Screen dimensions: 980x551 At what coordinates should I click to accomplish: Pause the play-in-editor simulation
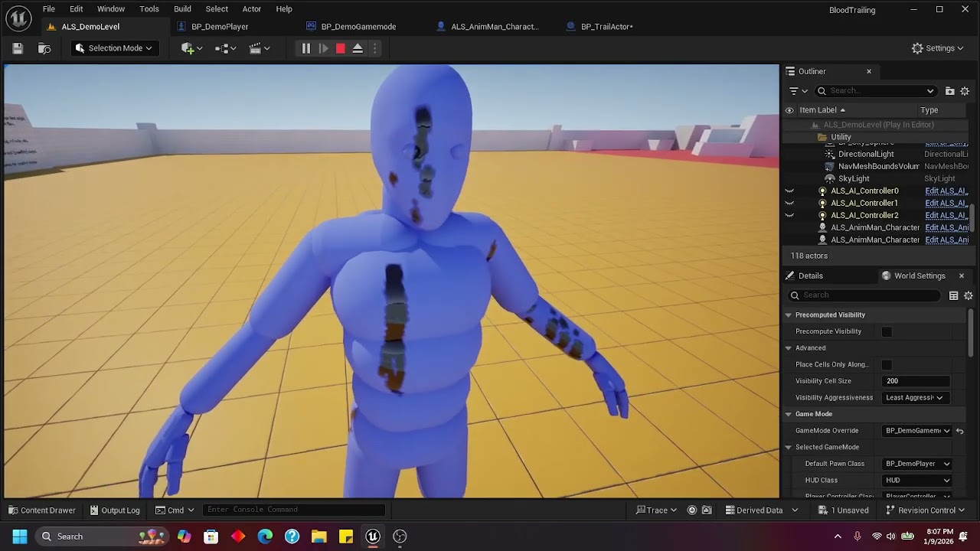pos(305,48)
